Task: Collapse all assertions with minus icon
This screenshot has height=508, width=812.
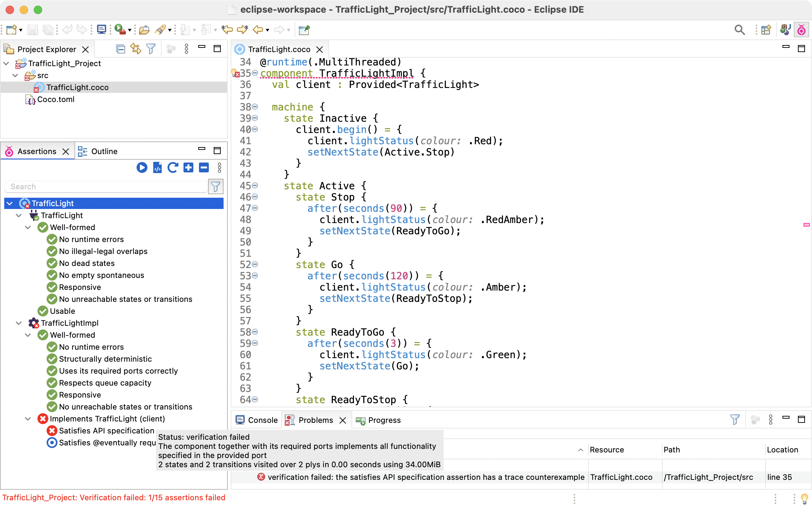Action: [204, 167]
